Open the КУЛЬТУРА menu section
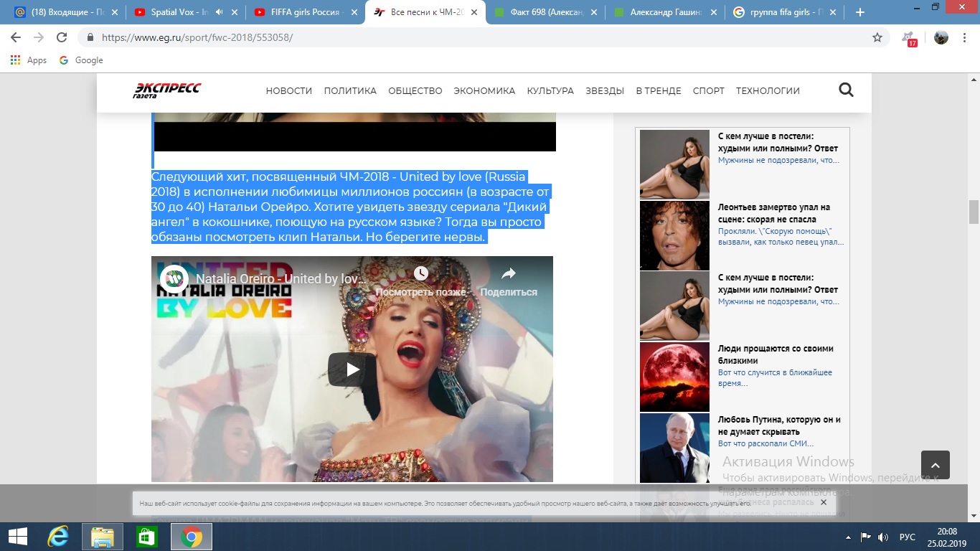Image resolution: width=980 pixels, height=551 pixels. [550, 90]
